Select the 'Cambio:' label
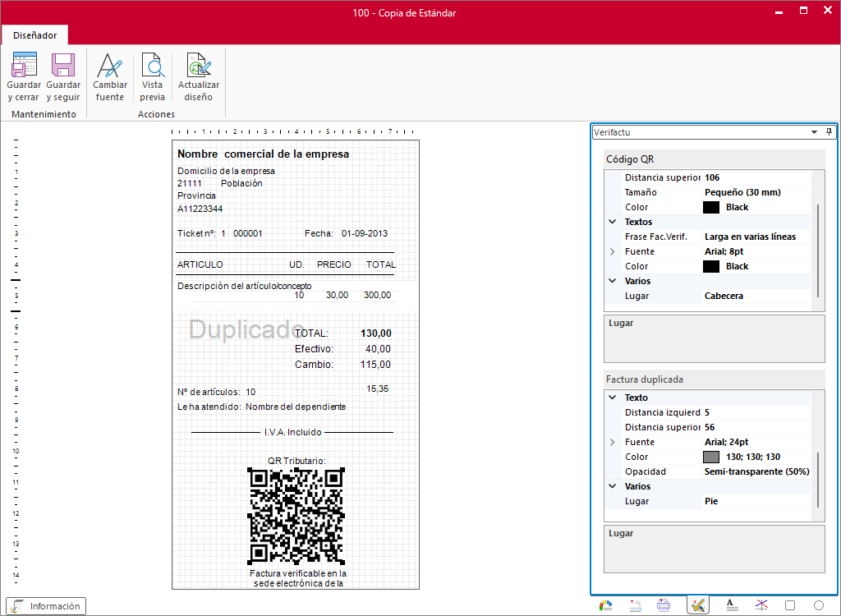The width and height of the screenshot is (841, 616). 315,365
